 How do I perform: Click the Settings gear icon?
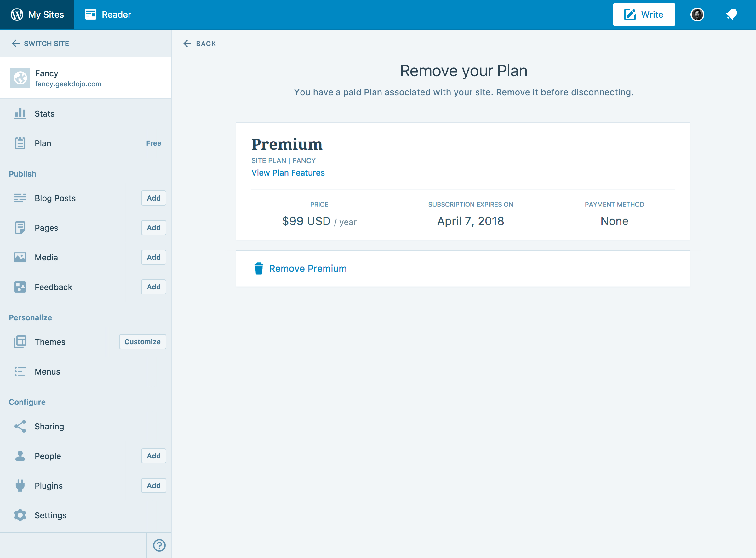pos(20,515)
